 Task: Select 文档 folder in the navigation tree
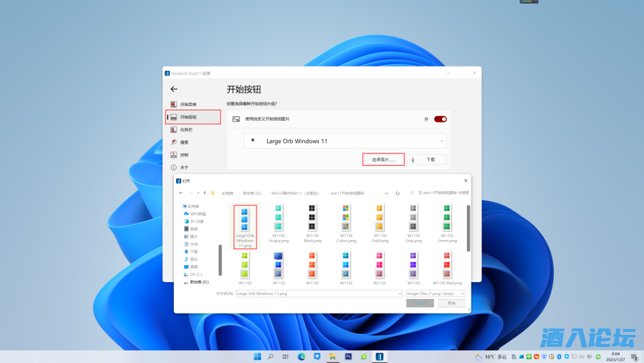[x=191, y=244]
